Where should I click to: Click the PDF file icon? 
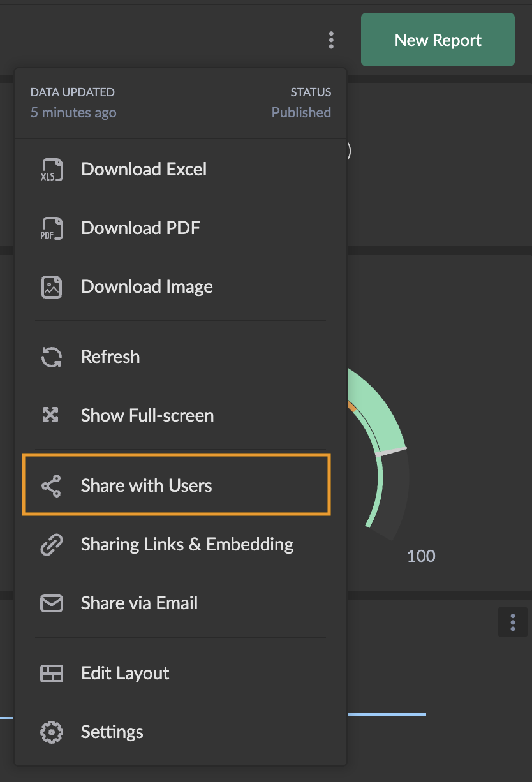click(52, 228)
